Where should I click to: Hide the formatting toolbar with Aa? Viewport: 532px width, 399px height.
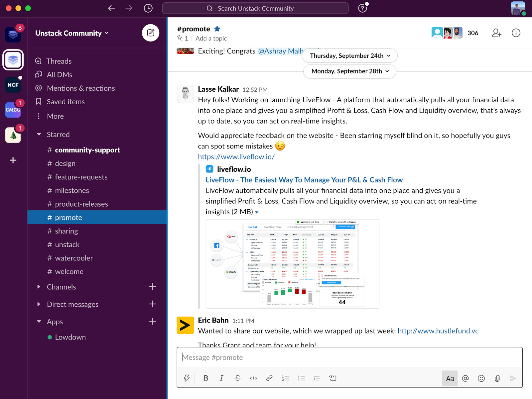pos(450,378)
